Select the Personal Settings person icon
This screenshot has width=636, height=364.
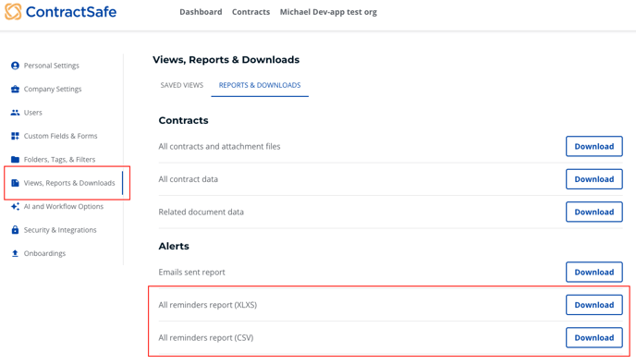pos(15,66)
